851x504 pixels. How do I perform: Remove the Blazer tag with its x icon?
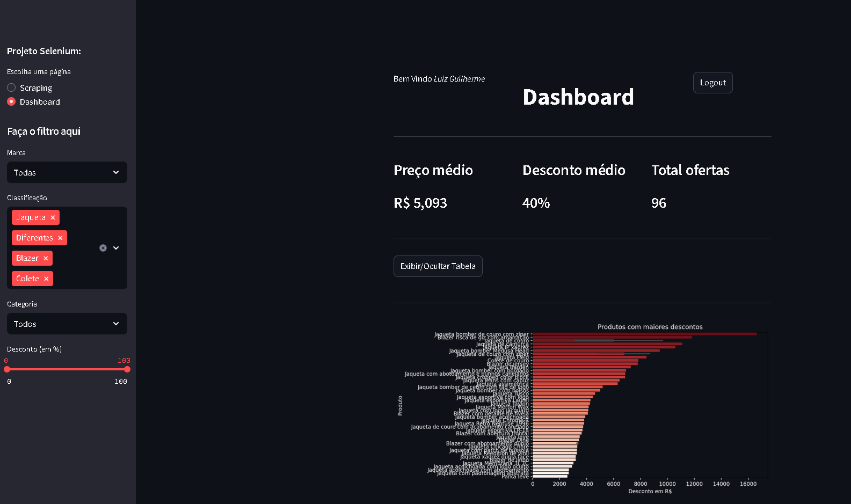point(46,258)
